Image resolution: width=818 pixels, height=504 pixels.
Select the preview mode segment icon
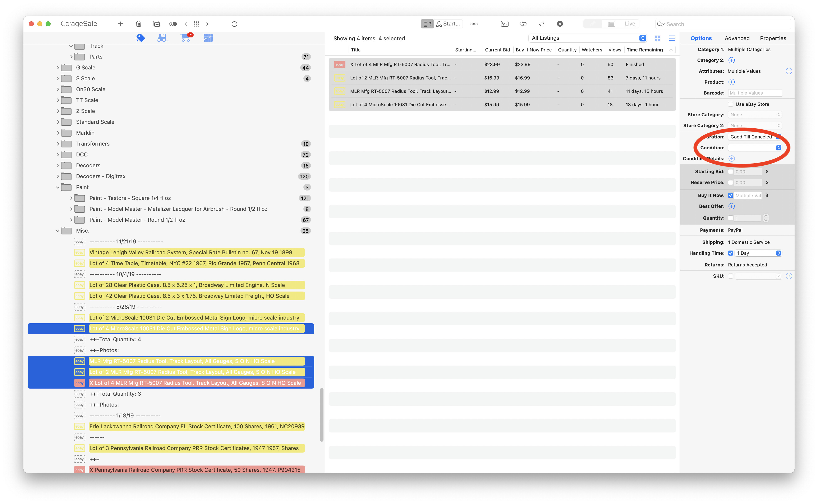click(x=611, y=24)
